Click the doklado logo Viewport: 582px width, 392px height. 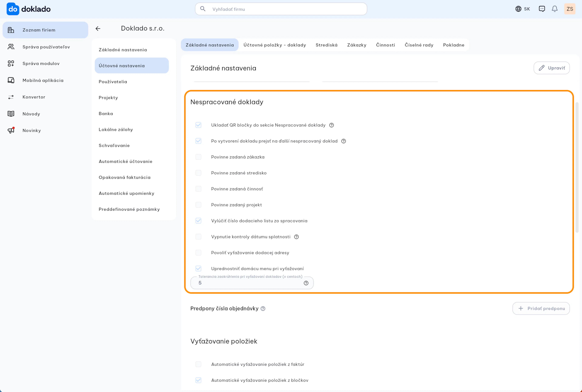pos(28,9)
